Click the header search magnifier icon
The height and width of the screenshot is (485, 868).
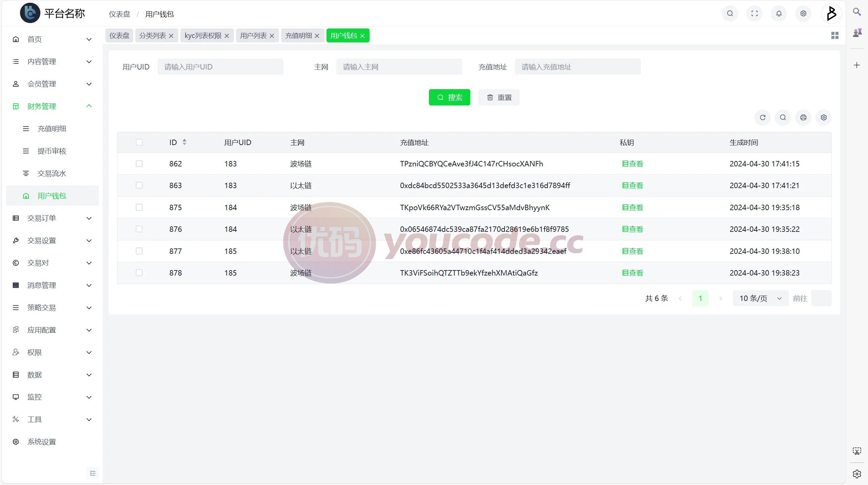tap(730, 14)
